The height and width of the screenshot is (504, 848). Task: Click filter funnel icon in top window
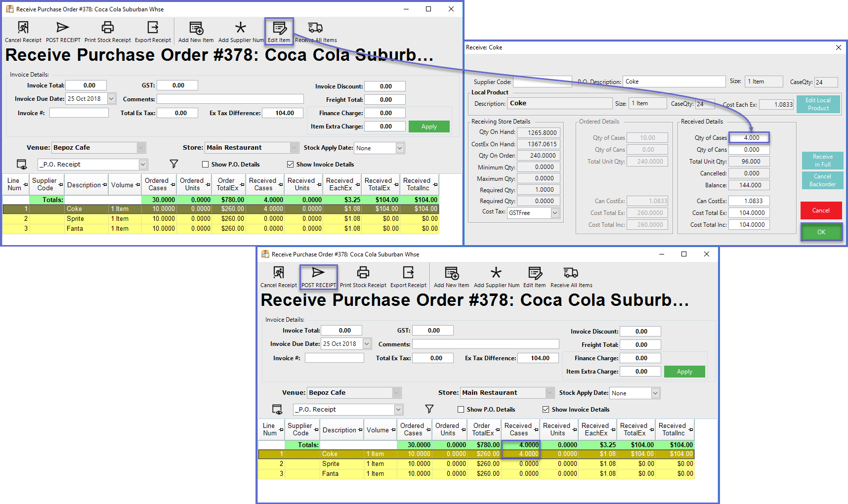point(174,164)
